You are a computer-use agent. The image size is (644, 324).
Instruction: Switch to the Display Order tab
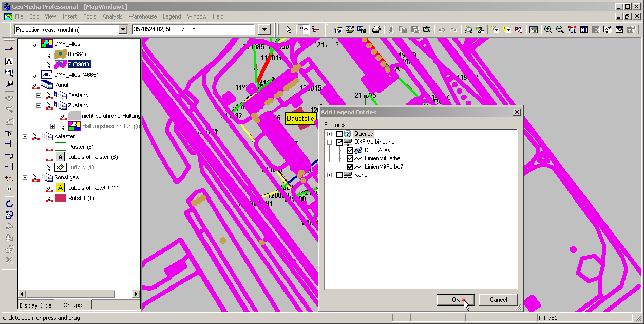[36, 305]
